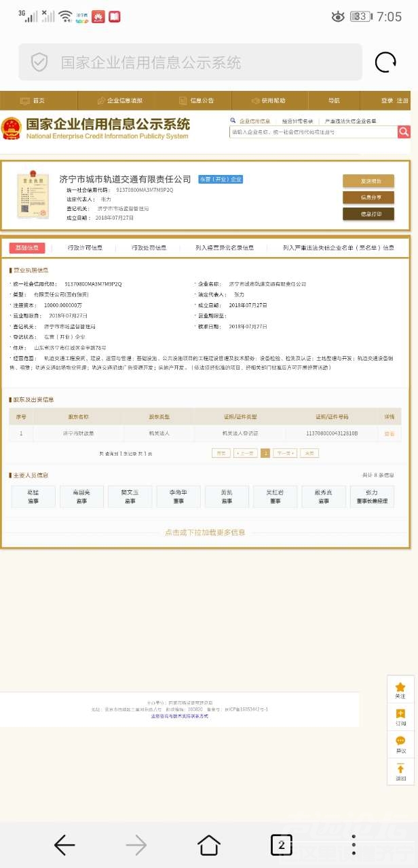Switch to the 行政许可信息 tab
The width and height of the screenshot is (418, 868).
click(85, 248)
